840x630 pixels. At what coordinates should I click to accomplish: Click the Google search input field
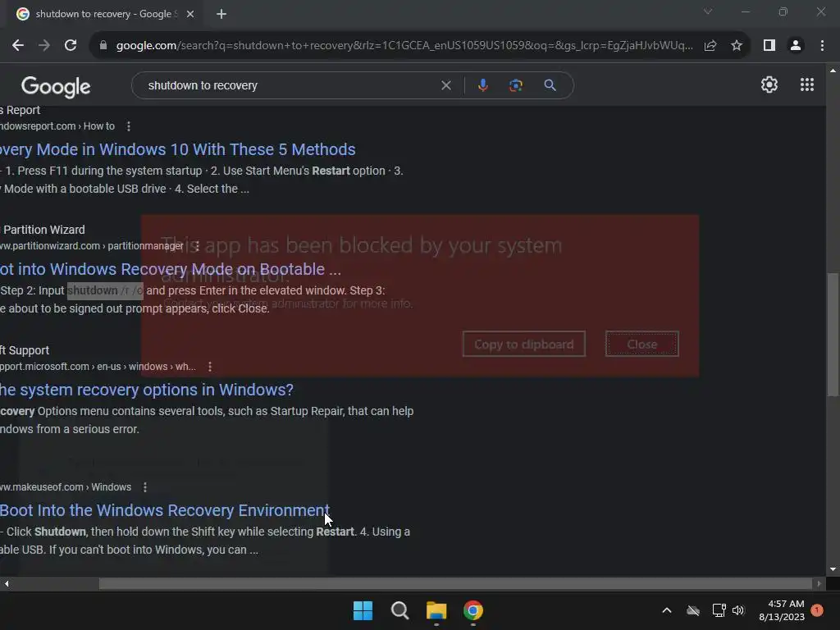pos(290,85)
